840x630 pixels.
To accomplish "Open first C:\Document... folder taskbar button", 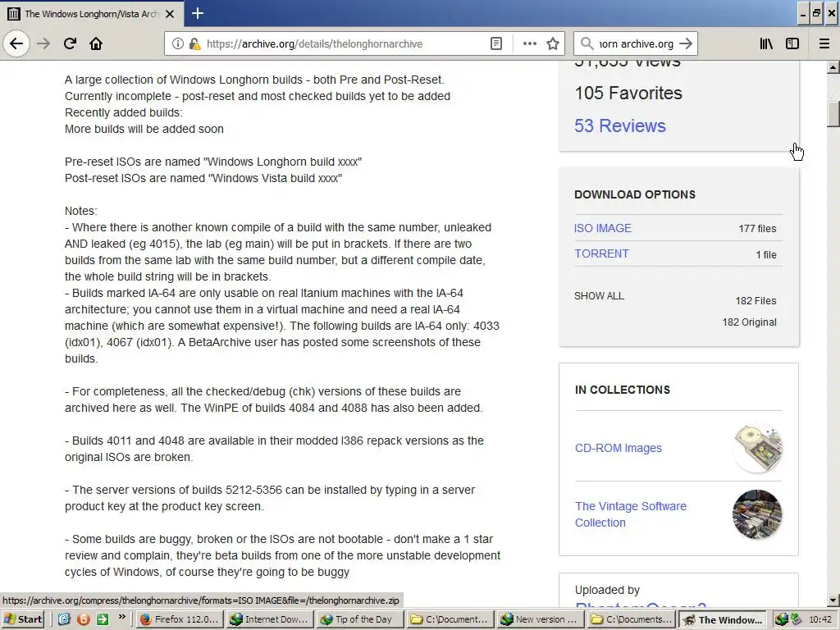I will click(x=450, y=619).
